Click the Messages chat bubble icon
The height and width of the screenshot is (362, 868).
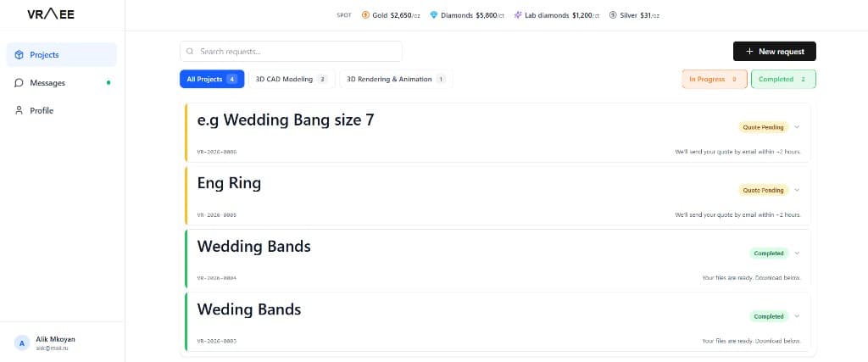click(19, 83)
